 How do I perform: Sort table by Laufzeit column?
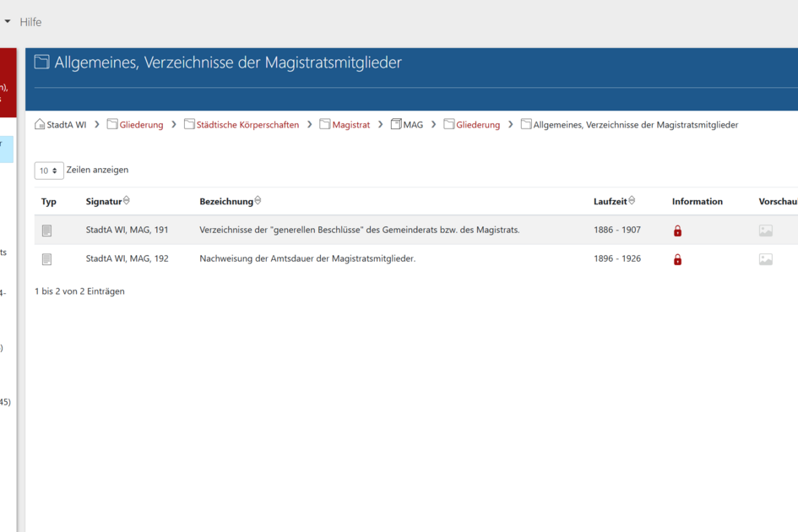pos(632,201)
